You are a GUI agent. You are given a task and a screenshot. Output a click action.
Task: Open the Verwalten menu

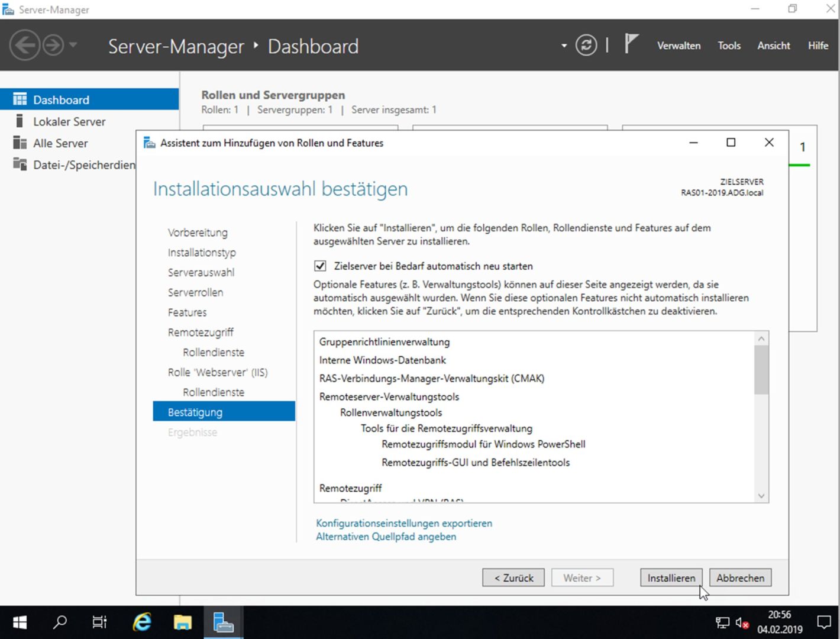679,46
